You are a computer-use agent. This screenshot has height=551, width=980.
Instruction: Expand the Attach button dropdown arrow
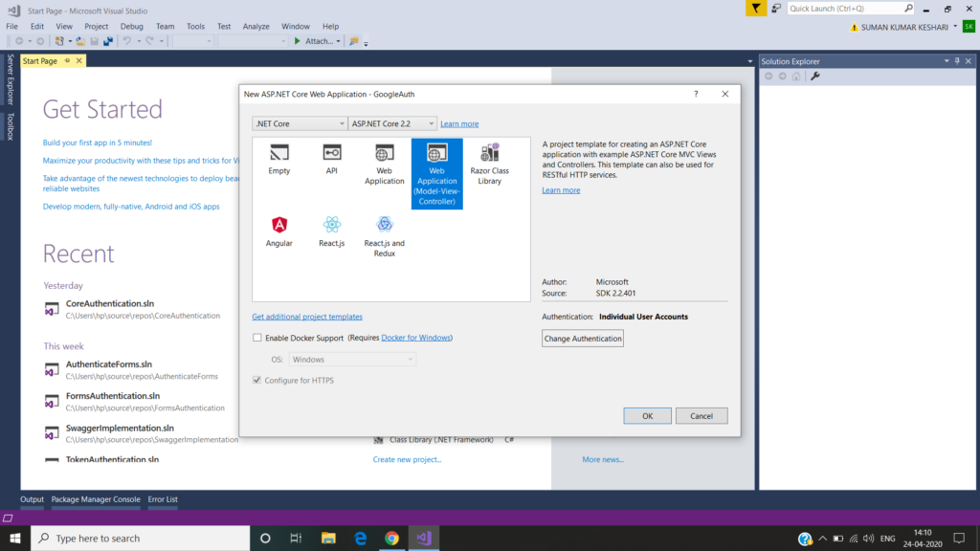click(x=338, y=41)
